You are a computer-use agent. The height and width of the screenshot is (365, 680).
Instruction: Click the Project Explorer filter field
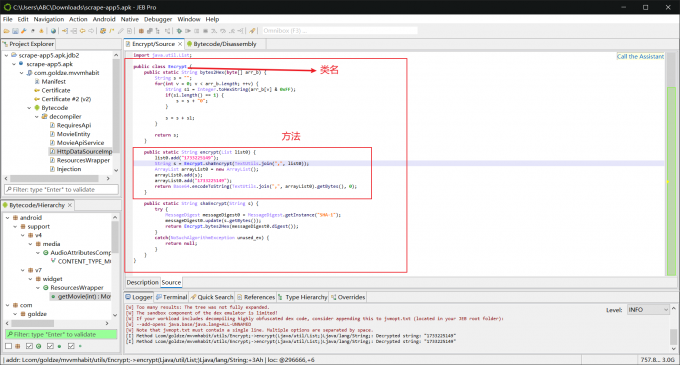coord(61,189)
